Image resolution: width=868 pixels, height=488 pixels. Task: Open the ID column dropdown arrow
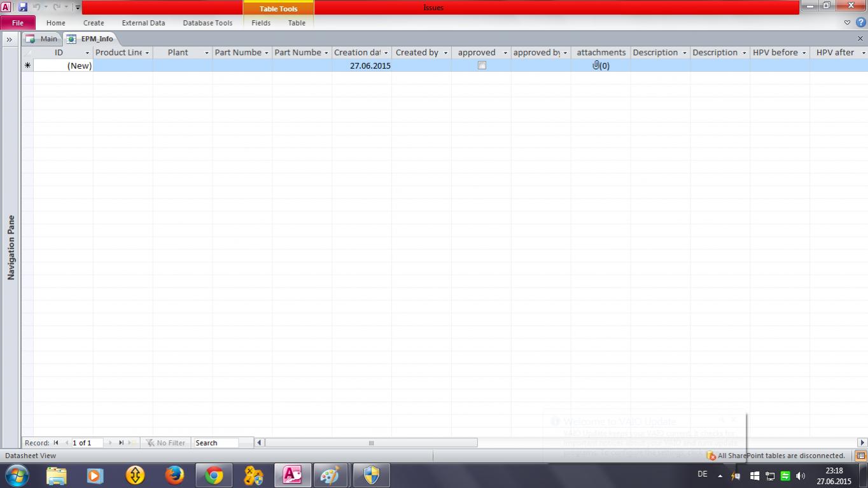(x=87, y=53)
